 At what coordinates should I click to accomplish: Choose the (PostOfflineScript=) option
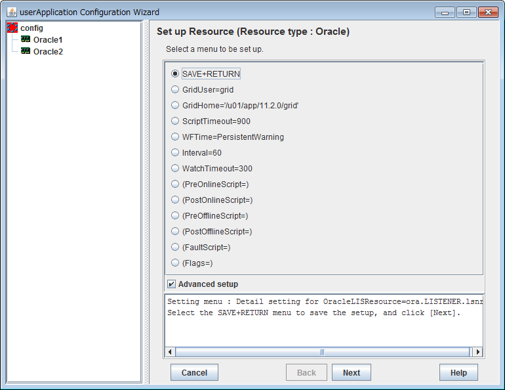pos(212,231)
